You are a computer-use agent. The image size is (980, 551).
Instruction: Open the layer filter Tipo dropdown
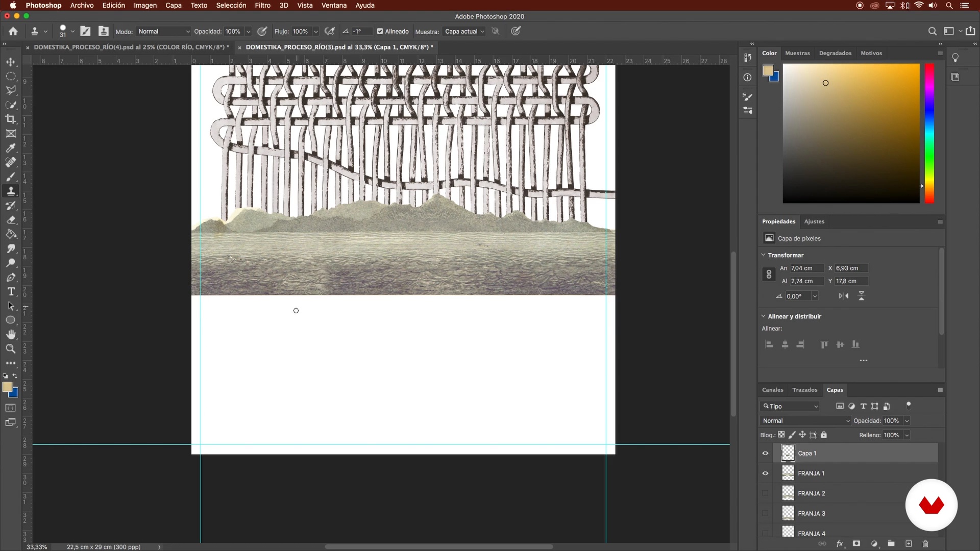coord(790,406)
